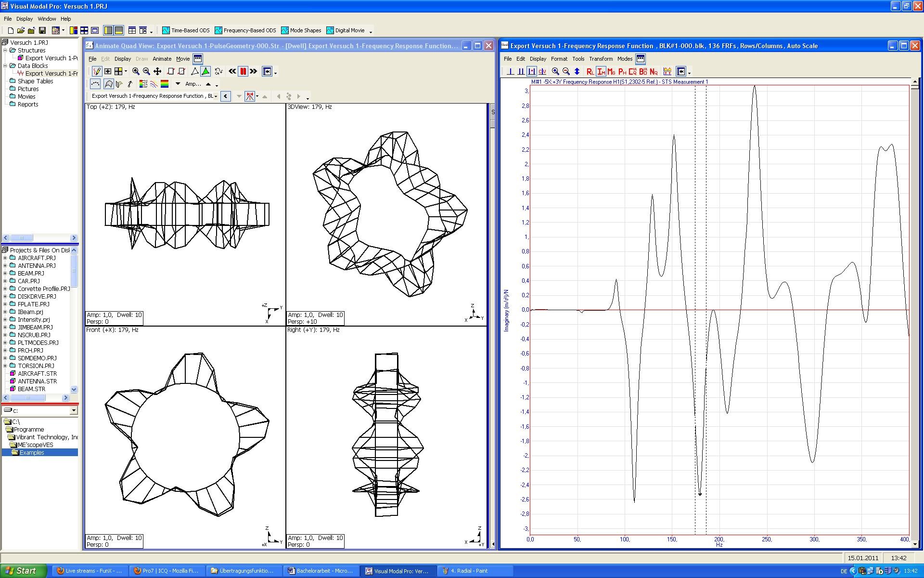This screenshot has height=578, width=924.
Task: Toggle the green filled triangle surface display
Action: pyautogui.click(x=205, y=71)
